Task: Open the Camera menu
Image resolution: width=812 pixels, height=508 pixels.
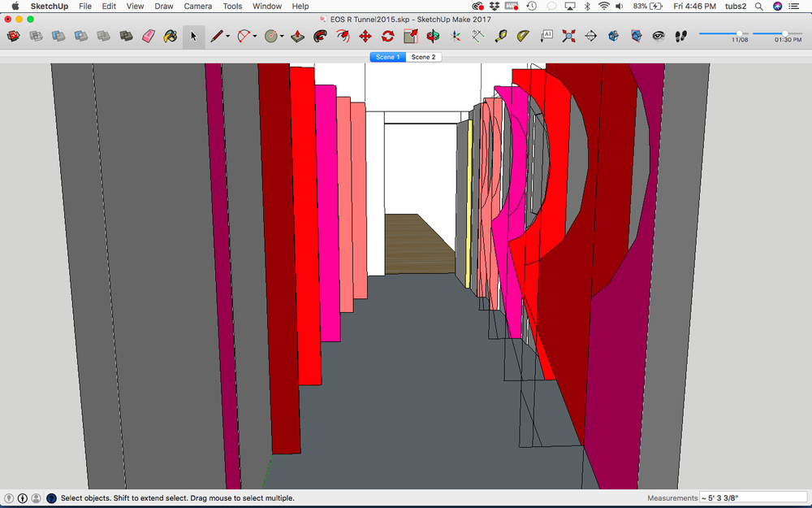Action: tap(198, 7)
